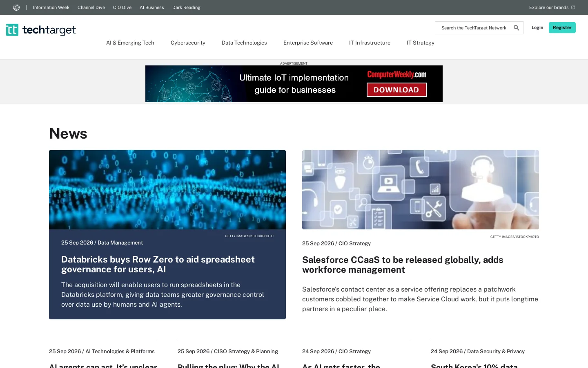Viewport: 588px width, 368px height.
Task: Open the Dark Reading brand link
Action: click(186, 7)
